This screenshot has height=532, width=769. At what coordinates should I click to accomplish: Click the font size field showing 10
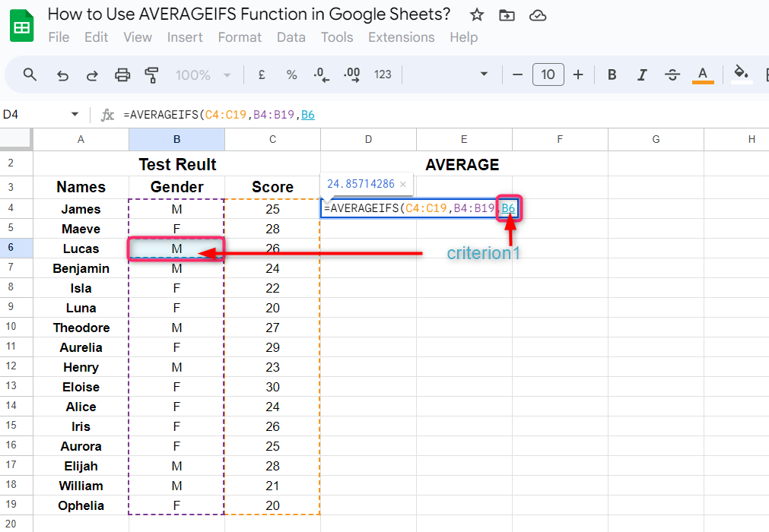pyautogui.click(x=548, y=74)
